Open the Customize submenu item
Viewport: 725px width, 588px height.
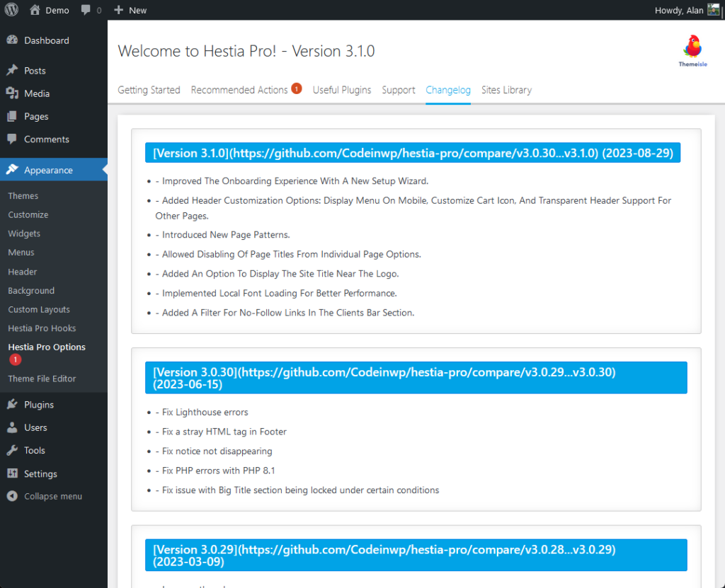coord(28,214)
